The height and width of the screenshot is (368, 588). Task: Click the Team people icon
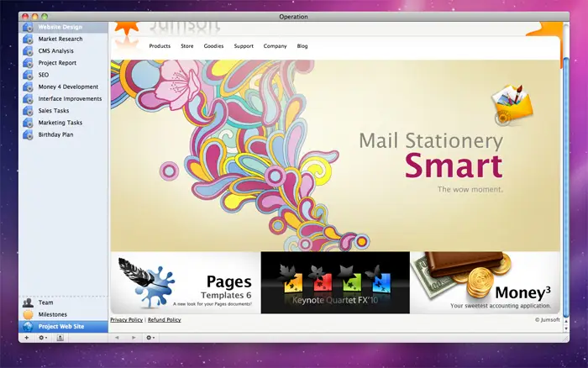pyautogui.click(x=28, y=302)
